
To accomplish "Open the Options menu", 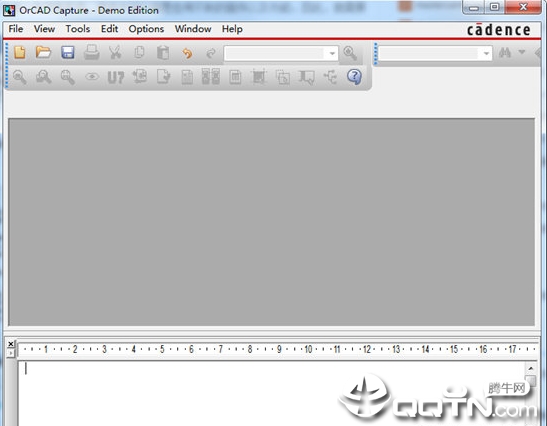I will click(146, 29).
